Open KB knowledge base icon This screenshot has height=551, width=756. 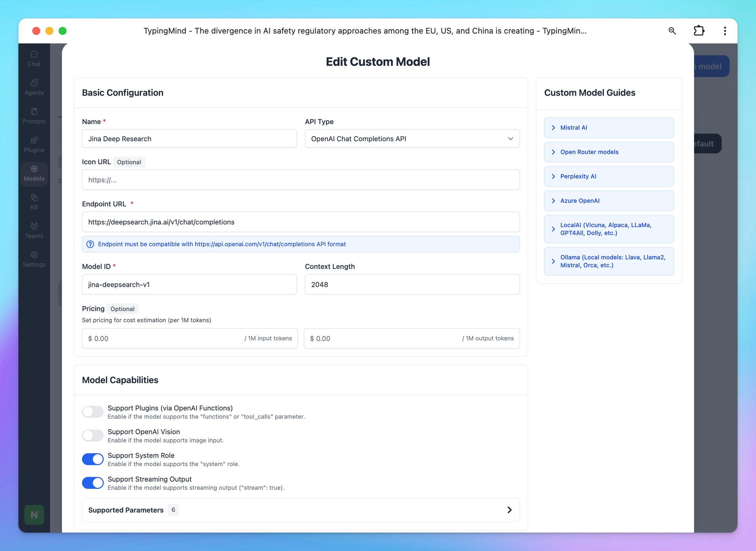(x=34, y=202)
